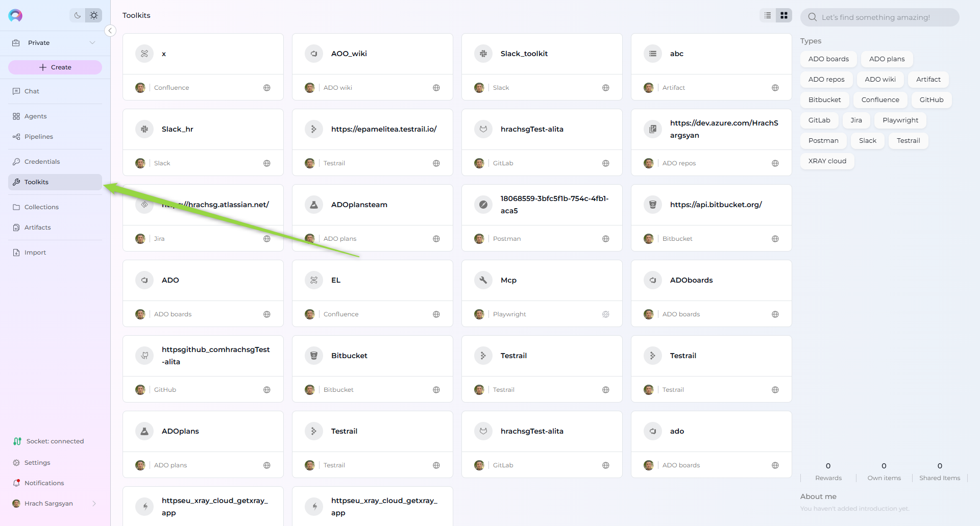
Task: Filter by Confluence type chip
Action: [x=880, y=100]
